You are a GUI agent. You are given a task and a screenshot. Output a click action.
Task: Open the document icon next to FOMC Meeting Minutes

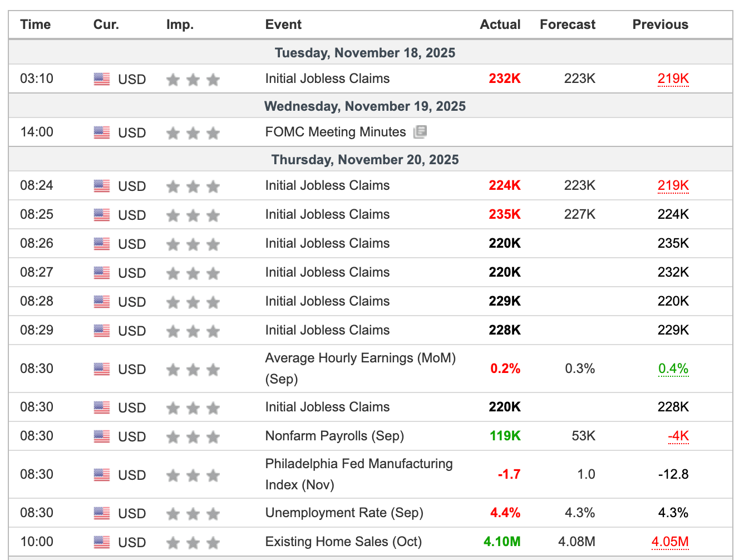[420, 132]
